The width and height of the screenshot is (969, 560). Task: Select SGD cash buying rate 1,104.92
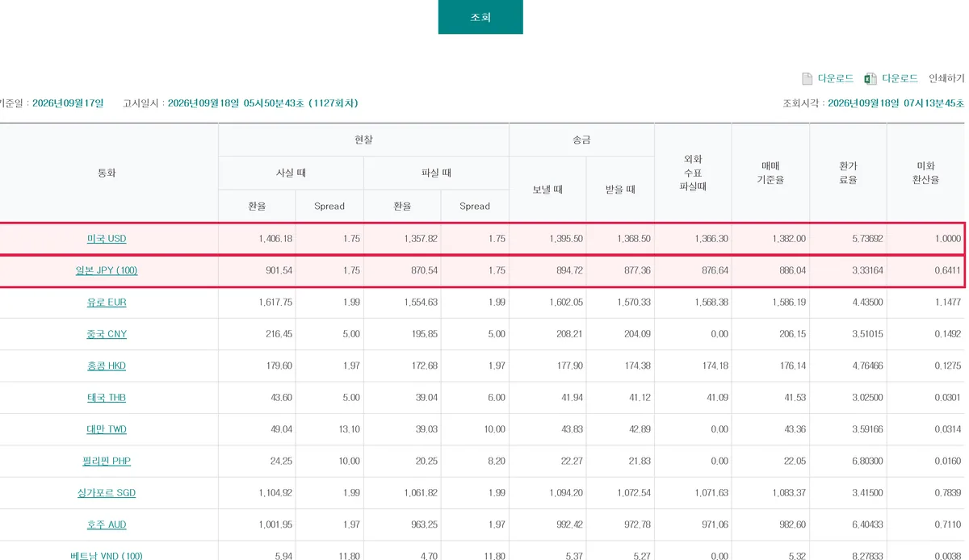[x=275, y=493]
